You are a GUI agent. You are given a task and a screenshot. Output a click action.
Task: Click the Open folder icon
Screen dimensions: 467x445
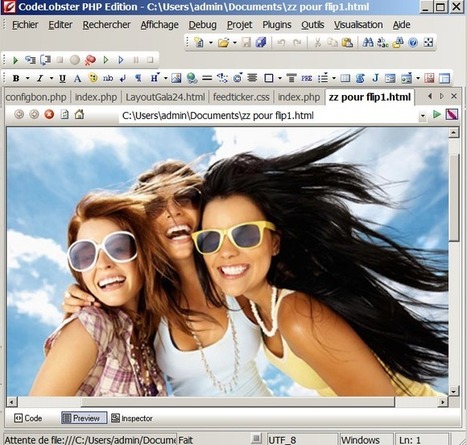coord(224,42)
